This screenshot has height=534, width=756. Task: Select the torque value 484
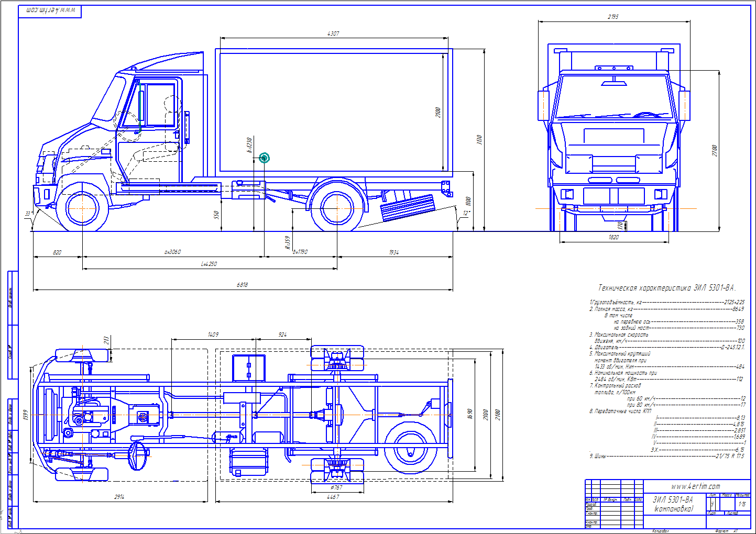click(740, 366)
